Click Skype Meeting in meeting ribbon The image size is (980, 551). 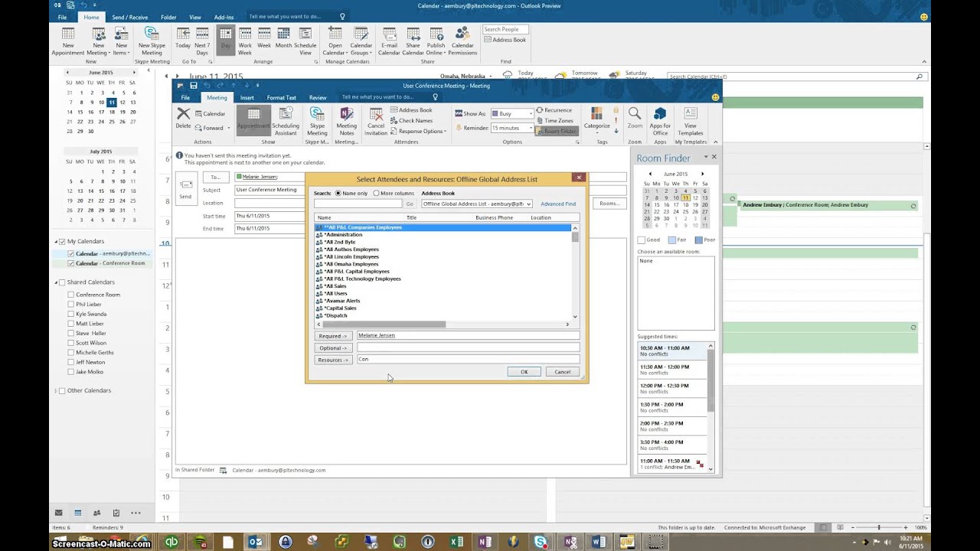coord(317,122)
